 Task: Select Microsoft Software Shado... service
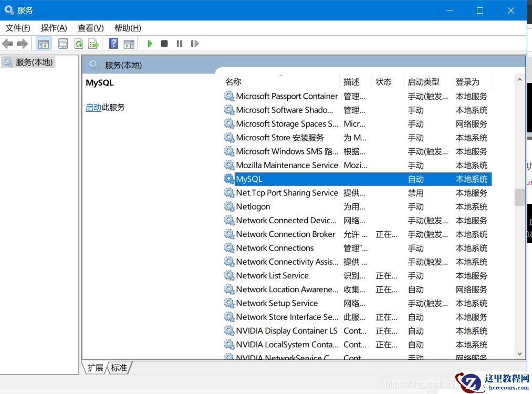357,110
